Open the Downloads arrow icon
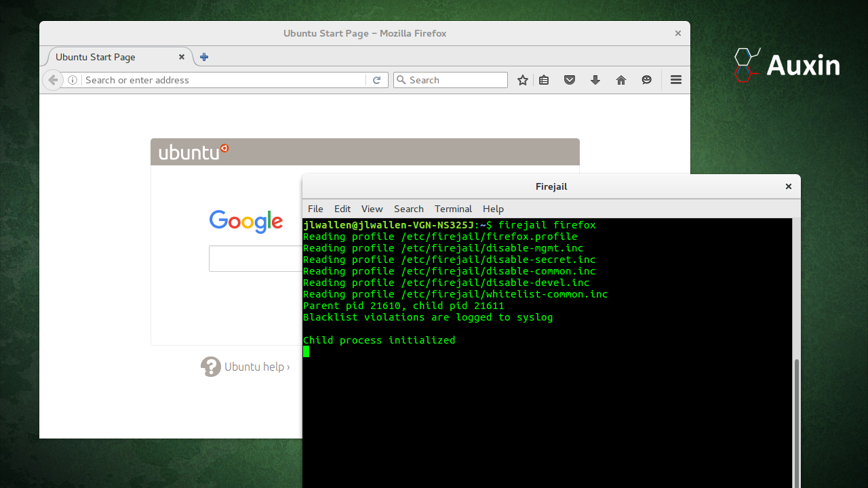868x488 pixels. pos(595,80)
